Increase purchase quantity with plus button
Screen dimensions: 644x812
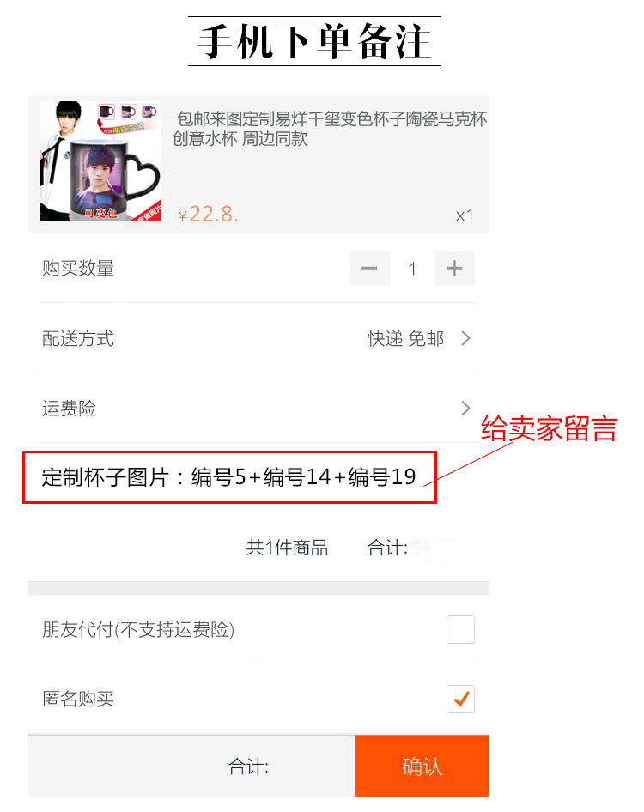pos(454,269)
